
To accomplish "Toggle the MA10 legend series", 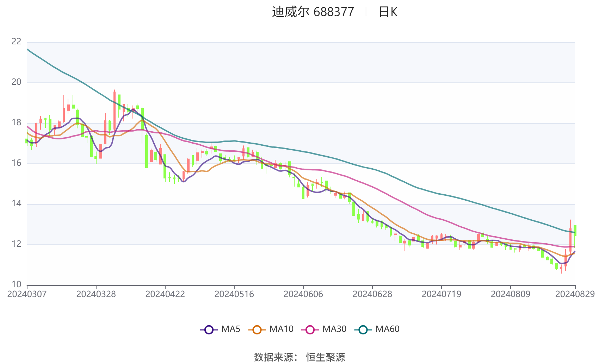I will tap(271, 330).
